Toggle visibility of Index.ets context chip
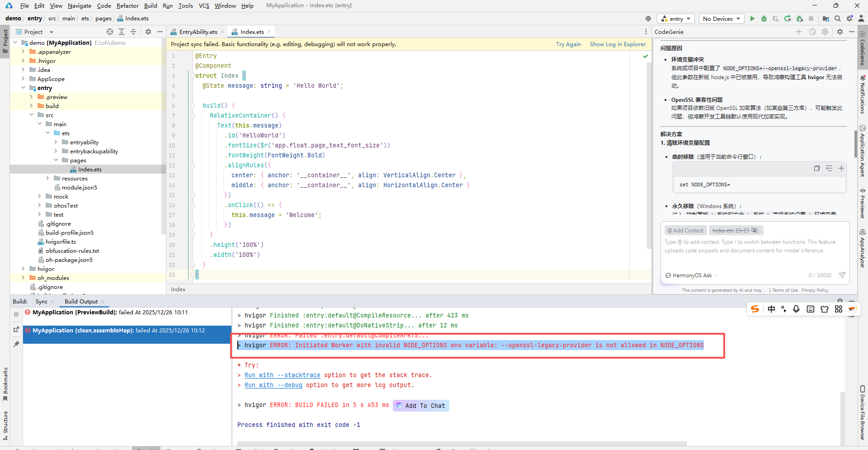Image resolution: width=868 pixels, height=450 pixels. tap(755, 230)
